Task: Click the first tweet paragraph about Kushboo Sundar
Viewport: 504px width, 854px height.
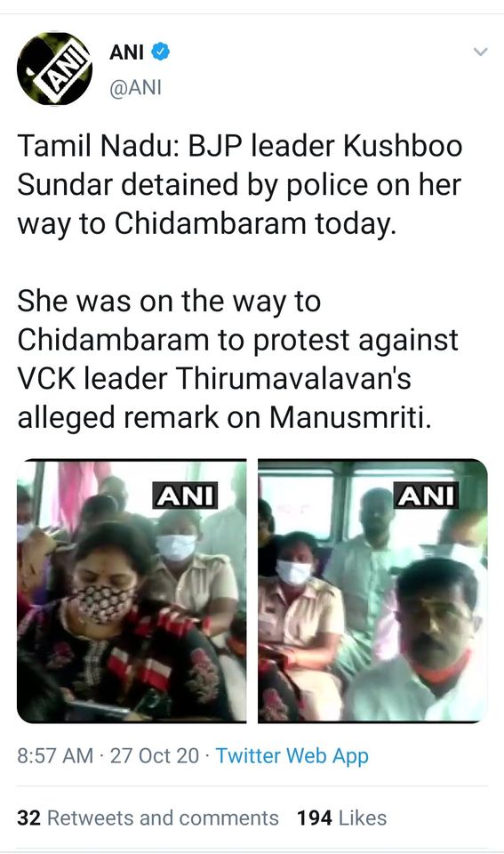Action: 239,185
